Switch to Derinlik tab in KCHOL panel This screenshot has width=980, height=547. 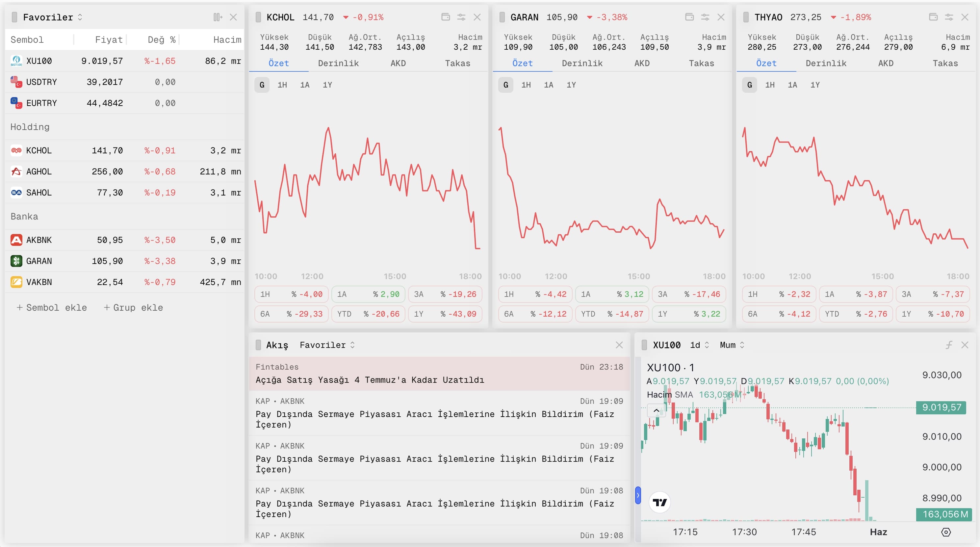click(338, 63)
